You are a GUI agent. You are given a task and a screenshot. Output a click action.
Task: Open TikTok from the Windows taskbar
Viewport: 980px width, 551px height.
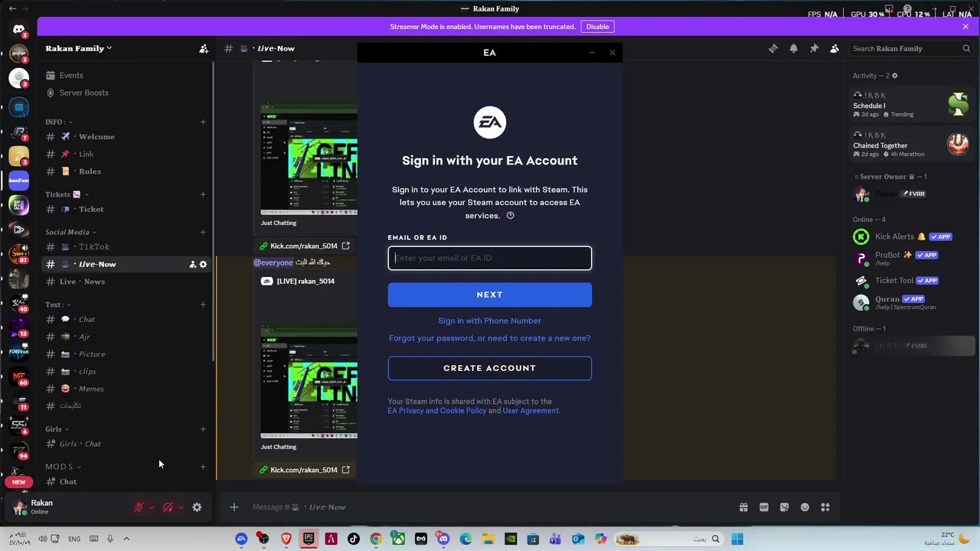[x=354, y=539]
